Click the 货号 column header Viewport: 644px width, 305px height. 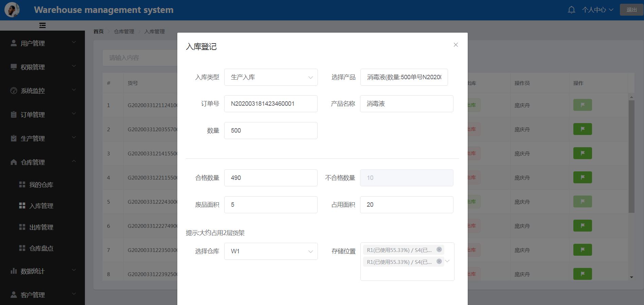point(133,83)
